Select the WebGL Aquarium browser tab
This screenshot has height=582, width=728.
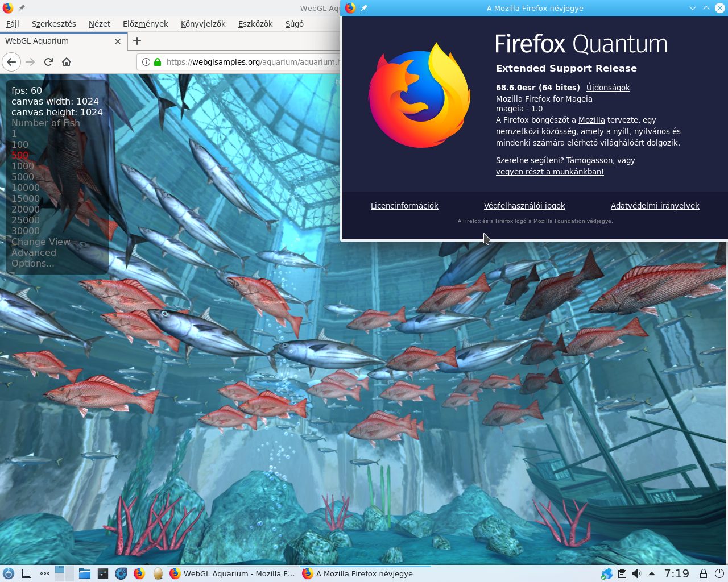(63, 41)
